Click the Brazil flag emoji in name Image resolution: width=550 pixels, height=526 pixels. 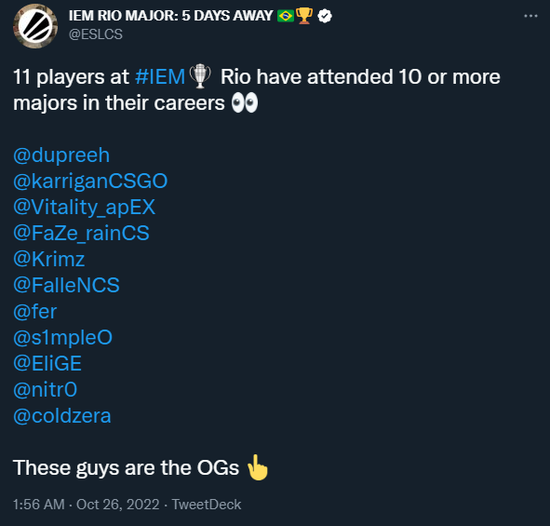tap(285, 16)
